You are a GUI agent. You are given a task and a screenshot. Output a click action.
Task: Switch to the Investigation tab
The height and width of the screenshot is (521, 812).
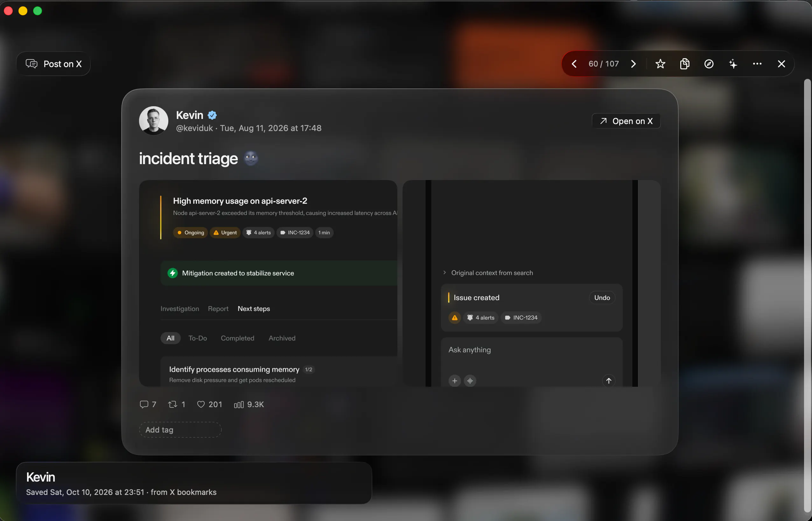pyautogui.click(x=180, y=309)
